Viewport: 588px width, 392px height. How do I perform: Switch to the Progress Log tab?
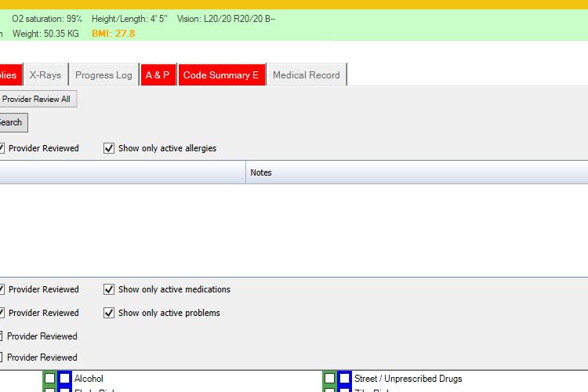pyautogui.click(x=103, y=74)
